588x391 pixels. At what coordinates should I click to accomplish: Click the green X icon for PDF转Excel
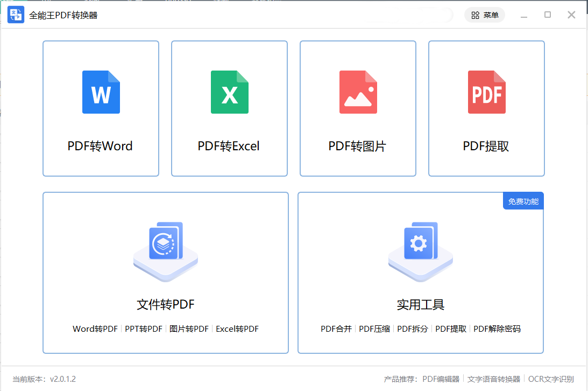click(229, 92)
